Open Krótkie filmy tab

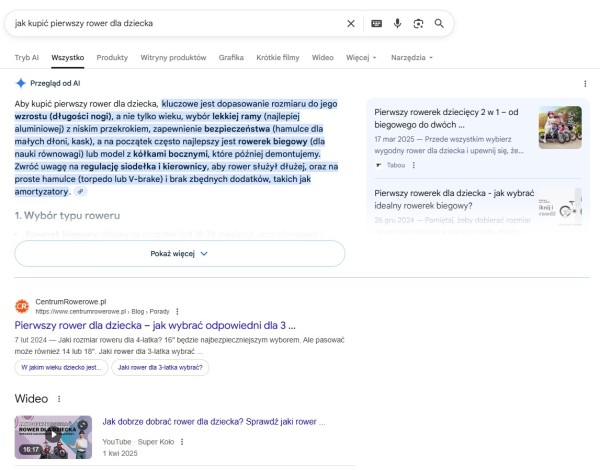tap(278, 57)
